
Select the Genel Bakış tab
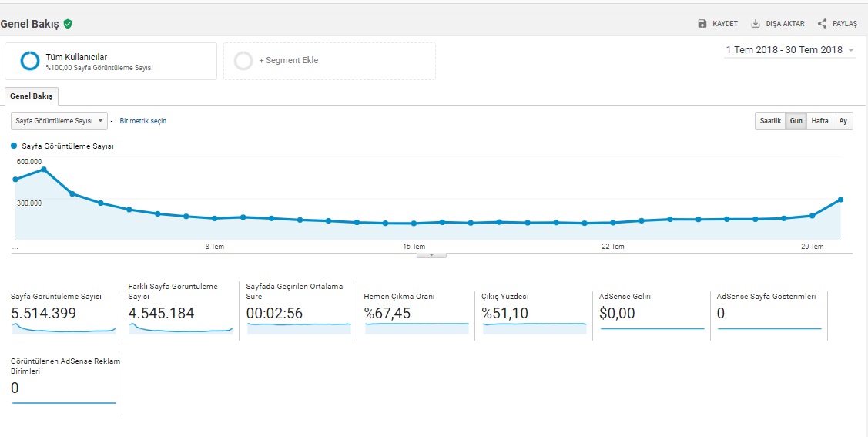click(x=32, y=96)
